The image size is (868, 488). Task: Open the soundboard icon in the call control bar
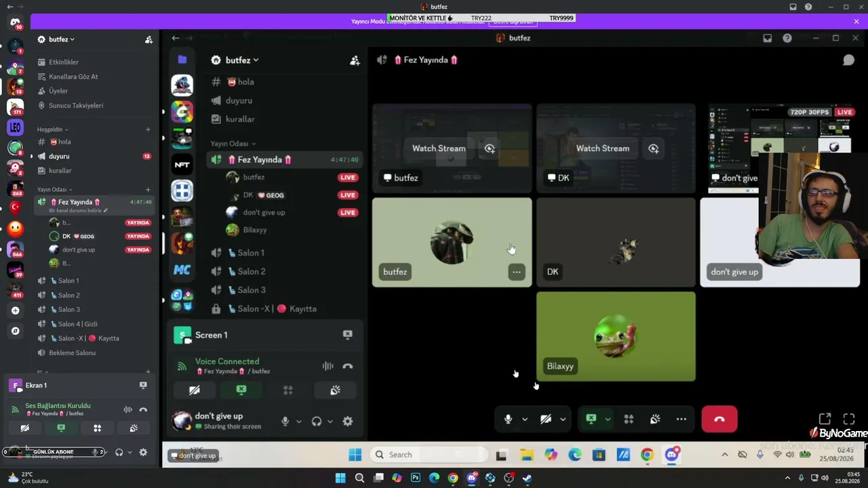tap(655, 420)
